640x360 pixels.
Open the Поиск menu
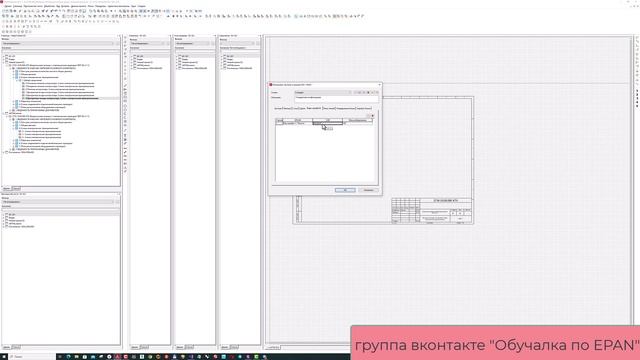pos(91,7)
